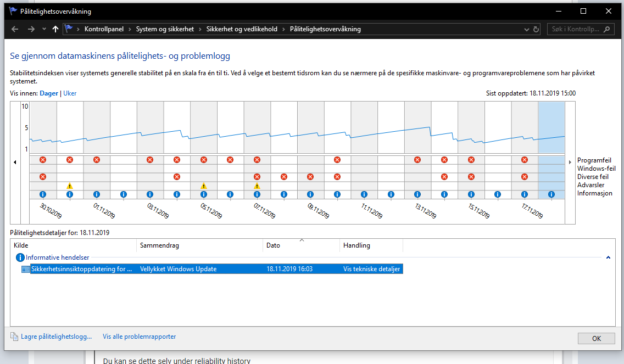
Task: Click the Advarsler warning triangle for 07.11.2019
Action: point(257,186)
